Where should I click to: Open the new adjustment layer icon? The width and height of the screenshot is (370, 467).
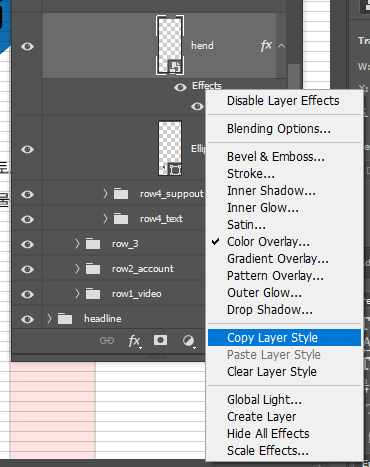188,341
